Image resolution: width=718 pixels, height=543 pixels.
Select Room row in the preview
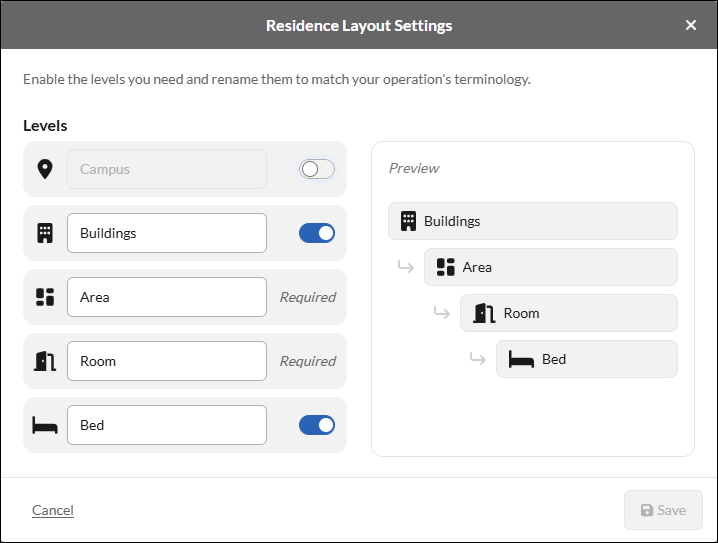pyautogui.click(x=569, y=313)
